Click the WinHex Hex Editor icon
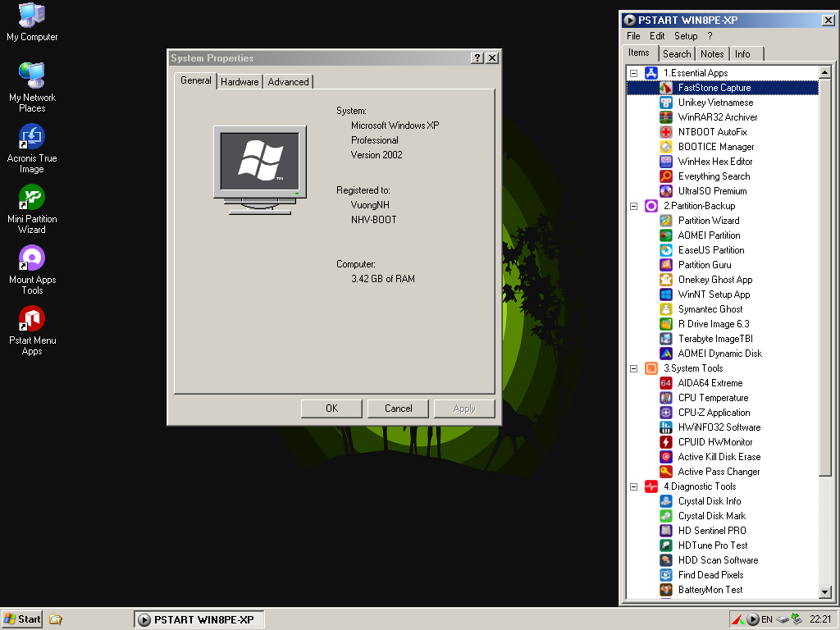This screenshot has width=840, height=630. click(665, 162)
